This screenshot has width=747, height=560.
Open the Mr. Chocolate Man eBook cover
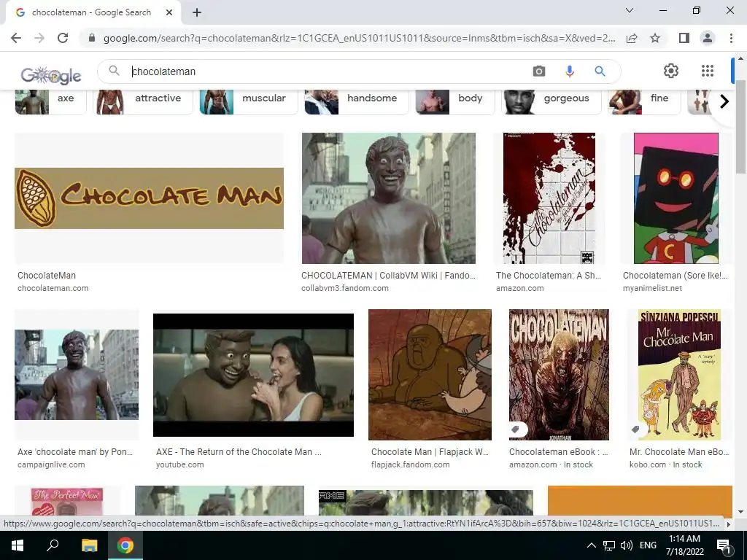pyautogui.click(x=679, y=375)
